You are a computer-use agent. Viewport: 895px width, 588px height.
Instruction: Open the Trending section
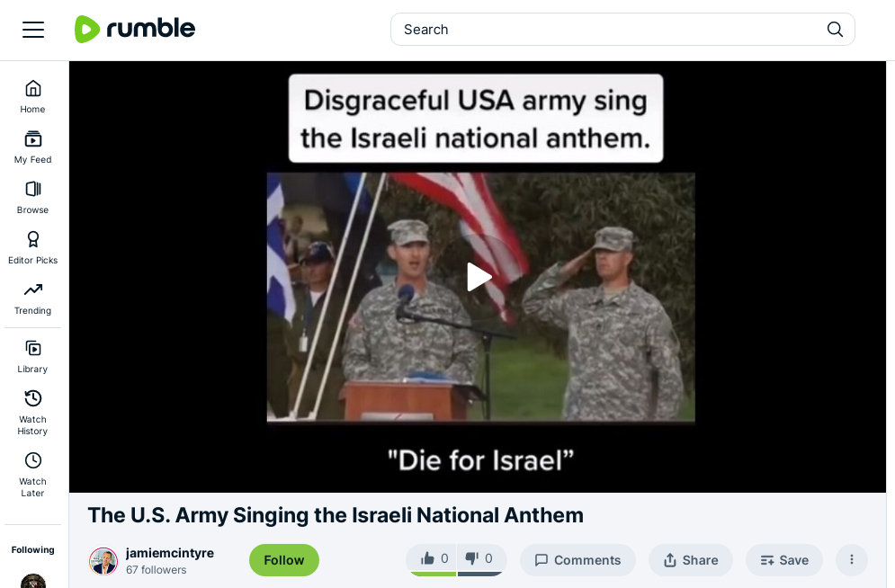click(32, 296)
